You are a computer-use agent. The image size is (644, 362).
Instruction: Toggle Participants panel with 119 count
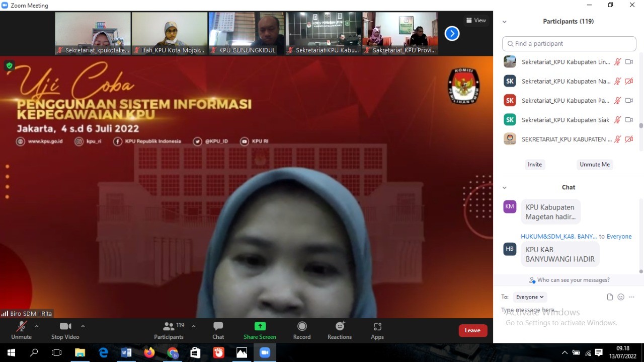pyautogui.click(x=169, y=327)
